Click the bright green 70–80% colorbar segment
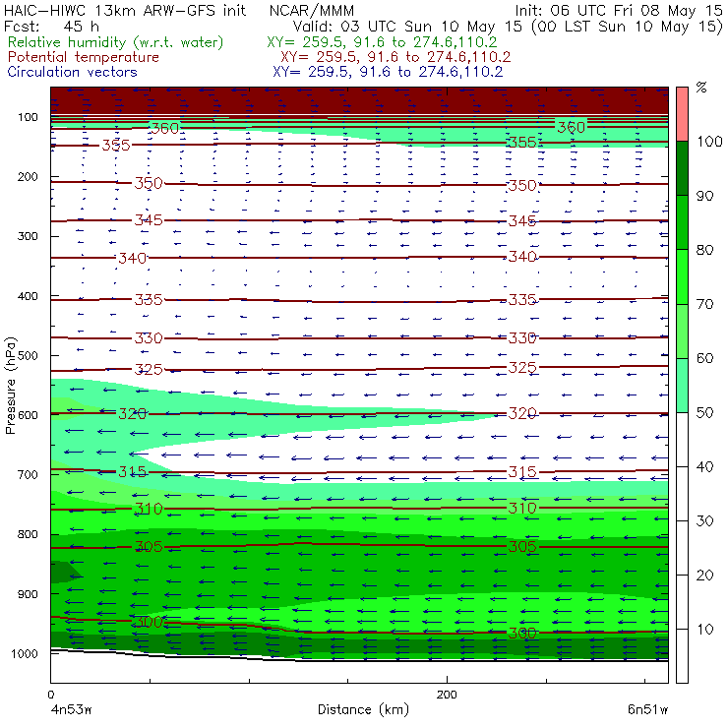Viewport: 728px width, 728px height. (682, 276)
